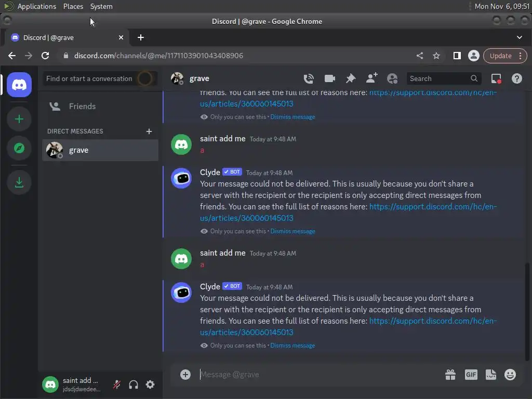Open the Places menu
The width and height of the screenshot is (532, 399).
(73, 6)
